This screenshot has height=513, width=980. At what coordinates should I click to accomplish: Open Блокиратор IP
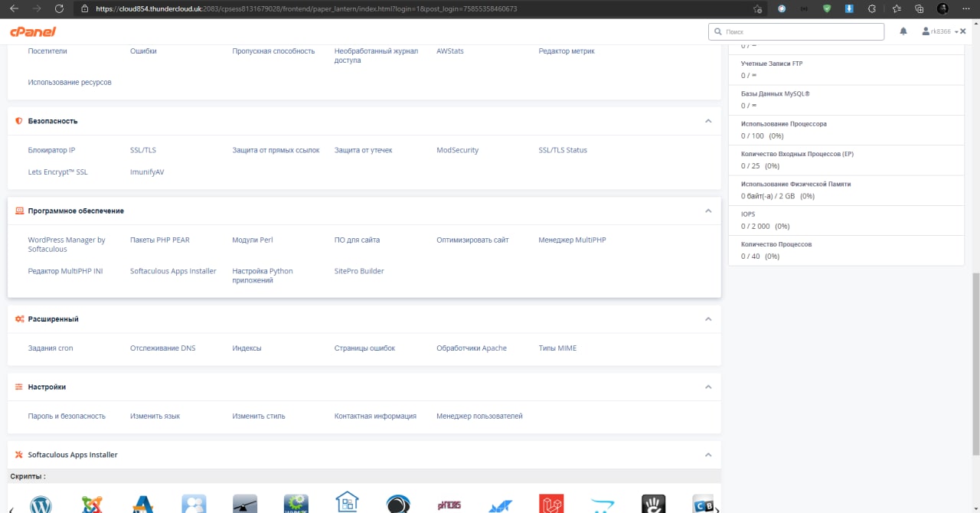coord(51,150)
